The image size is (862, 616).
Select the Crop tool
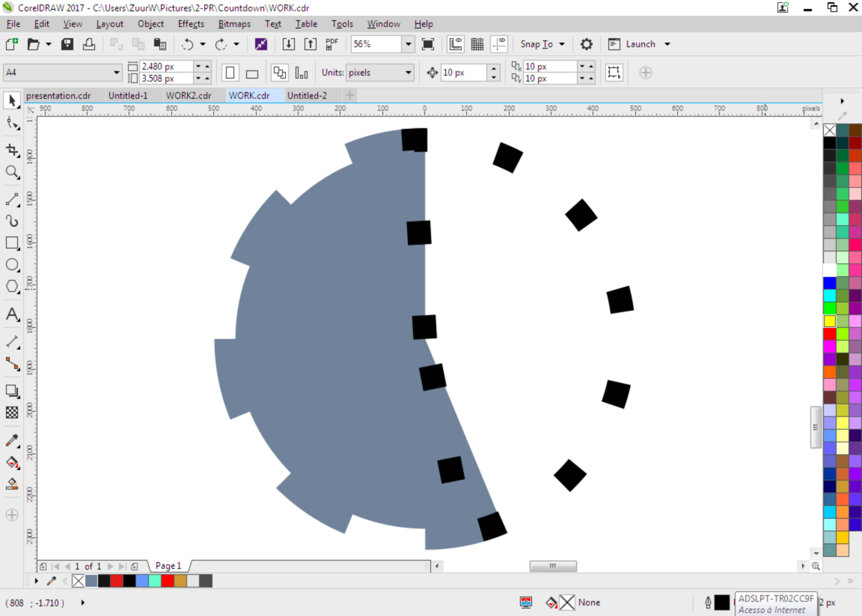click(12, 150)
